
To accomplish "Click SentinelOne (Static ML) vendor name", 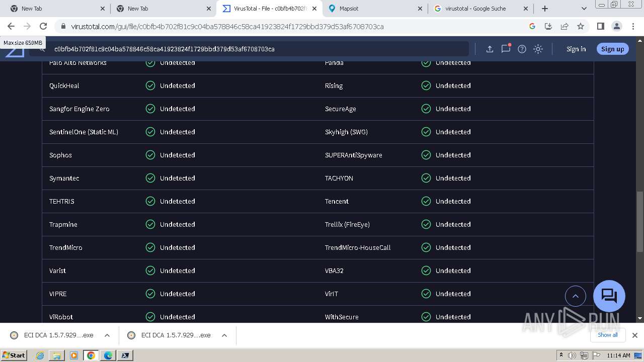I will tap(84, 132).
